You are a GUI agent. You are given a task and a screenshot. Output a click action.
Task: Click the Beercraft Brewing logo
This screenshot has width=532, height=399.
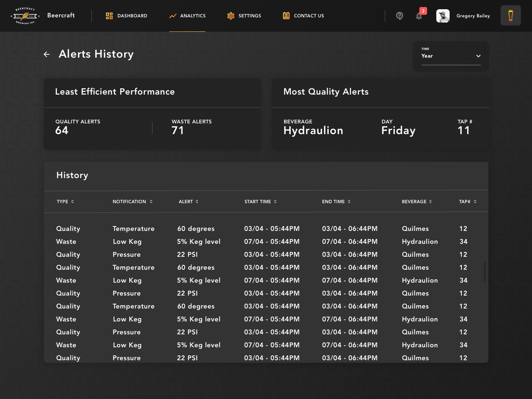[25, 16]
